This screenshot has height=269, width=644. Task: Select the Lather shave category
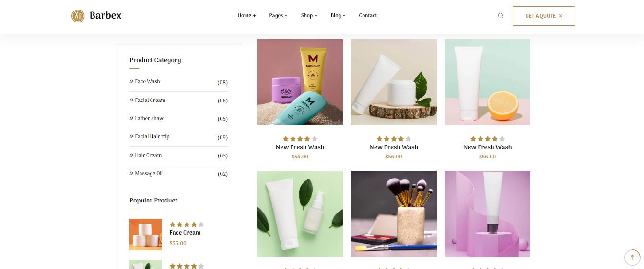click(179, 119)
